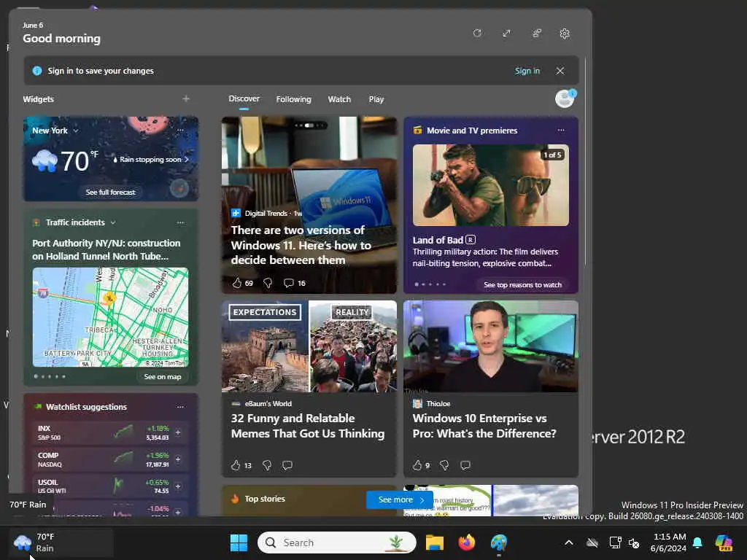
Task: Open Windows 10 Enterprise vs Pro video
Action: (484, 426)
